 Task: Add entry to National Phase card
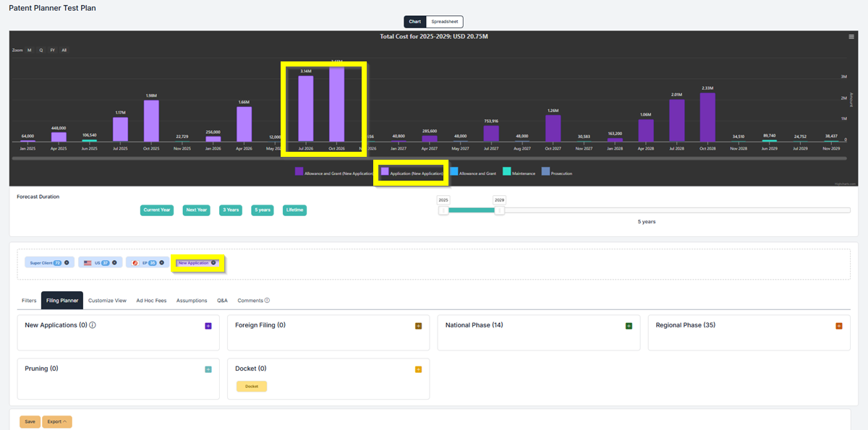(629, 326)
